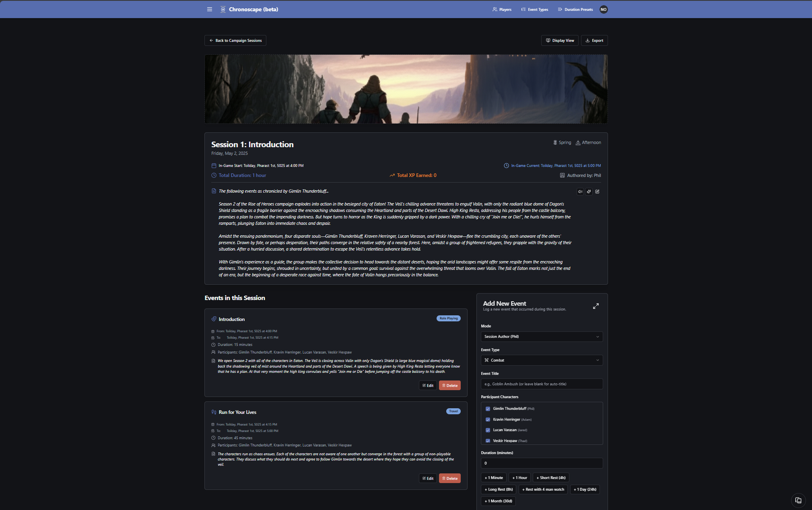This screenshot has height=510, width=812.
Task: Click the Chronoscape logo icon
Action: tap(223, 9)
